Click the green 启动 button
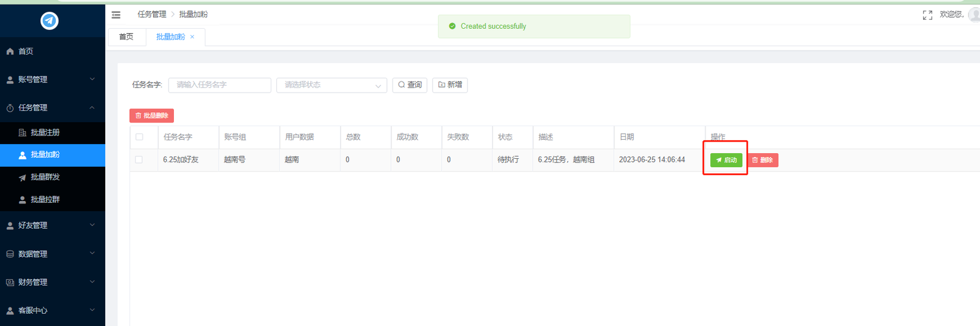Screen dimensions: 980x326 (726, 160)
